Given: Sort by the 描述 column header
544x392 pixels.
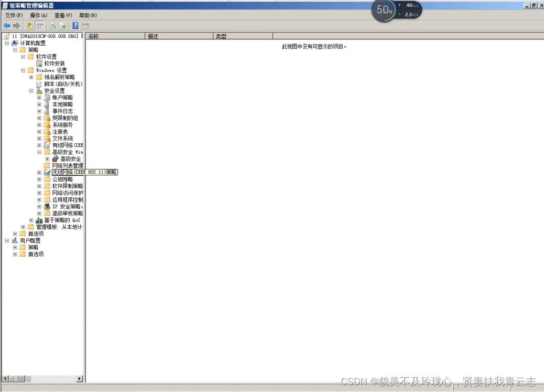Looking at the screenshot, I should pos(179,36).
